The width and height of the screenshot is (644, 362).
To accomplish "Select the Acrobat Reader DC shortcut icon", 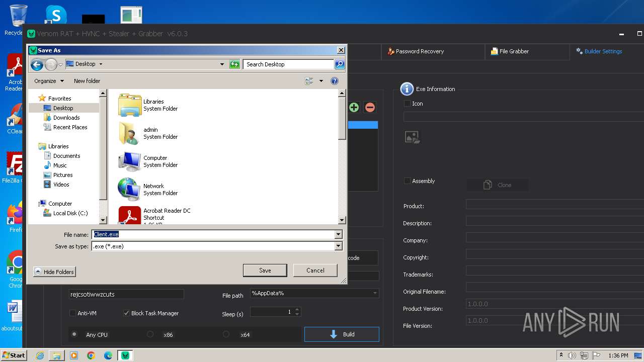I will (x=130, y=215).
